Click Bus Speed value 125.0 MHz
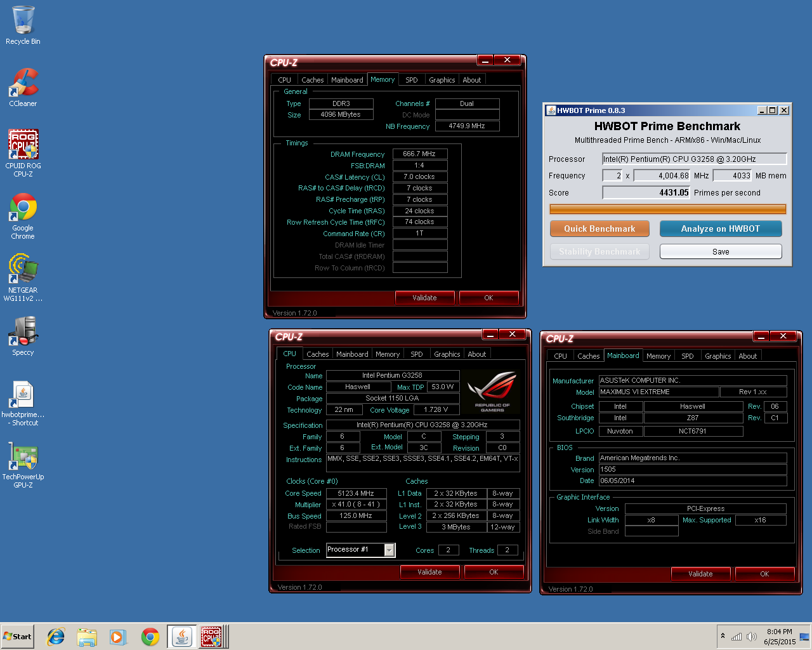Screen dimensions: 812x650 click(357, 516)
